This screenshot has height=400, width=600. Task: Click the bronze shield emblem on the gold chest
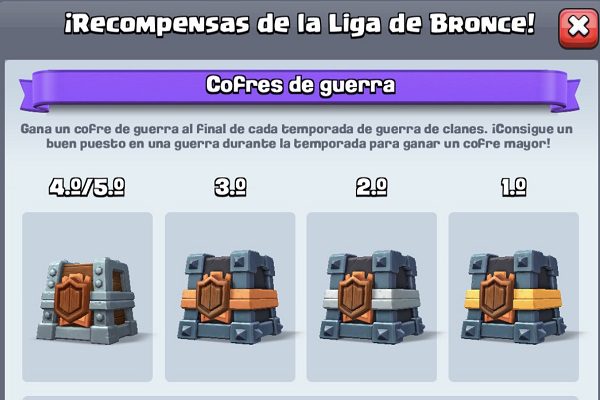point(498,297)
